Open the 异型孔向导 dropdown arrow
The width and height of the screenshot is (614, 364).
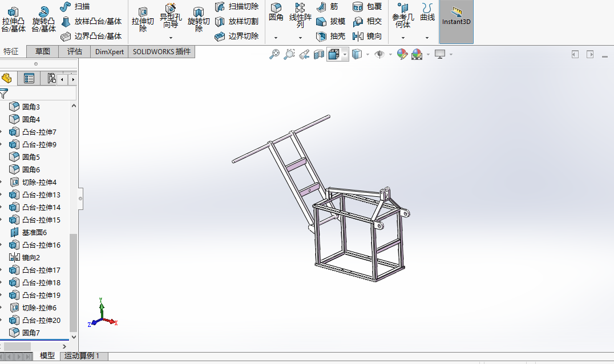pos(171,38)
